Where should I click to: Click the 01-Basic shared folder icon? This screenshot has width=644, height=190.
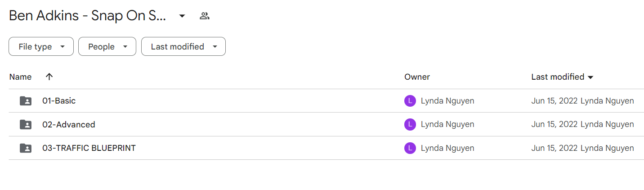pos(26,101)
